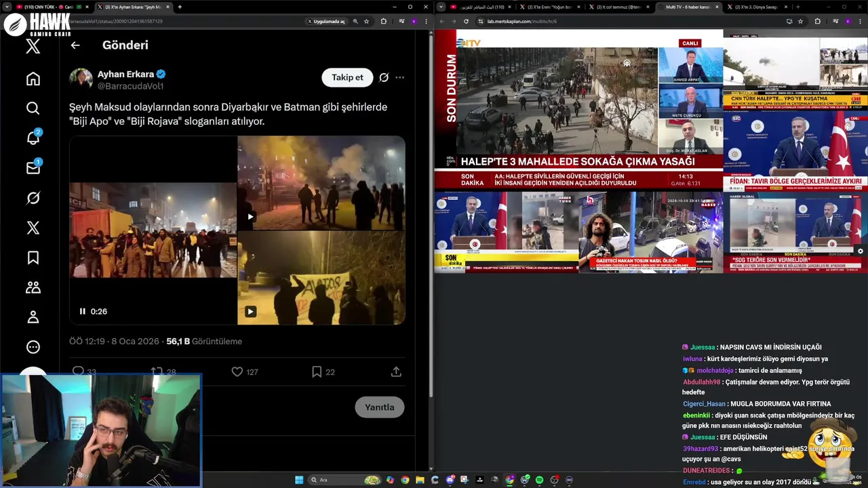
Task: Like the post with heart icon
Action: pos(237,371)
